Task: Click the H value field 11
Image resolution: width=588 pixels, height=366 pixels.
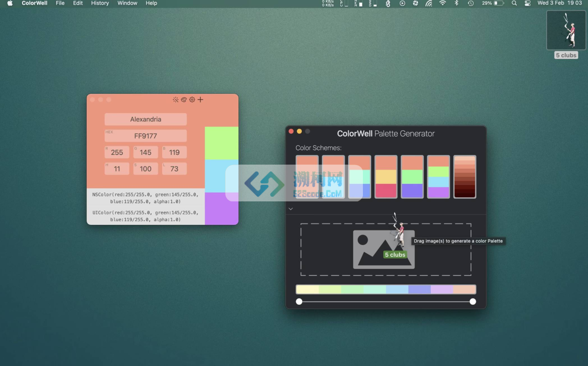Action: click(x=117, y=169)
